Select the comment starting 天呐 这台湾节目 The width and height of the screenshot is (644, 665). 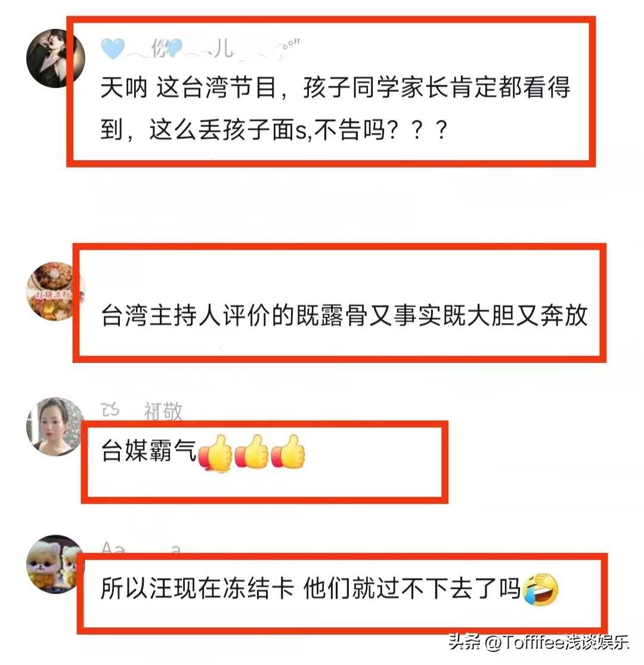point(335,108)
